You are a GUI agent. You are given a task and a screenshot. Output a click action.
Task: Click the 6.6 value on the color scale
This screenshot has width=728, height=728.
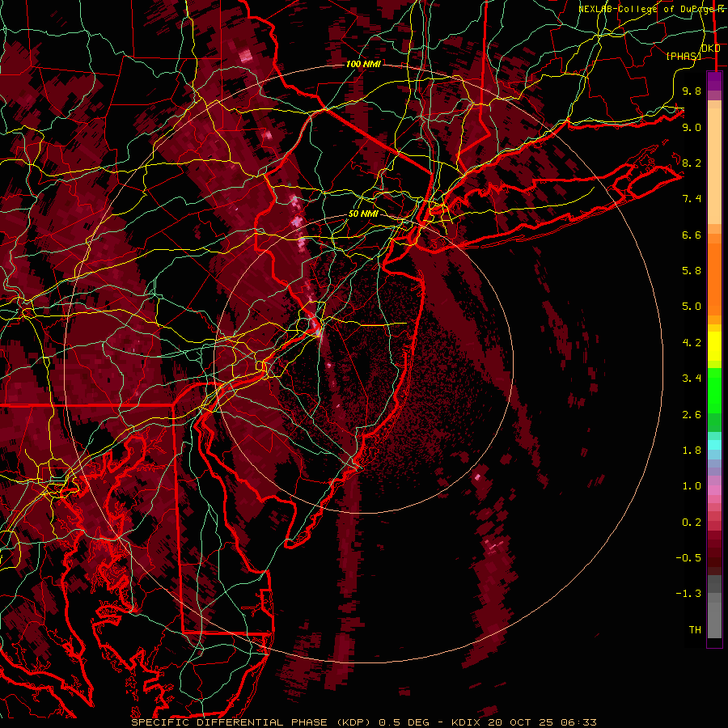(692, 235)
